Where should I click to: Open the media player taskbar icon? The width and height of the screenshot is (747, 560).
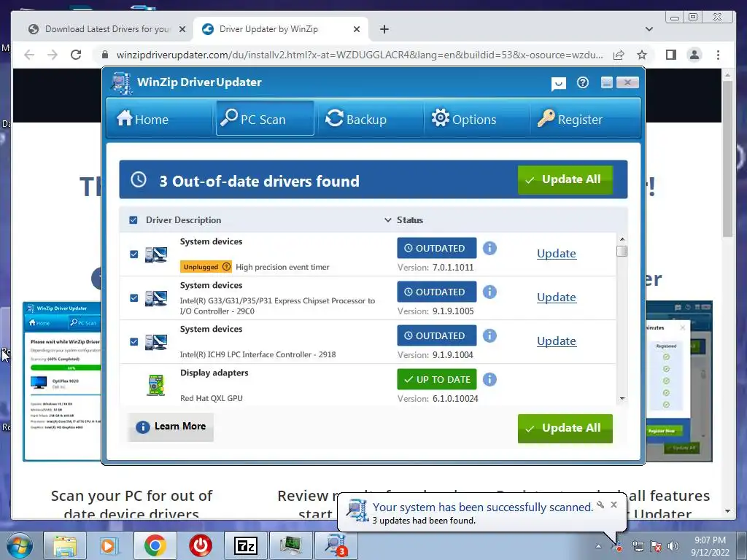pyautogui.click(x=109, y=545)
